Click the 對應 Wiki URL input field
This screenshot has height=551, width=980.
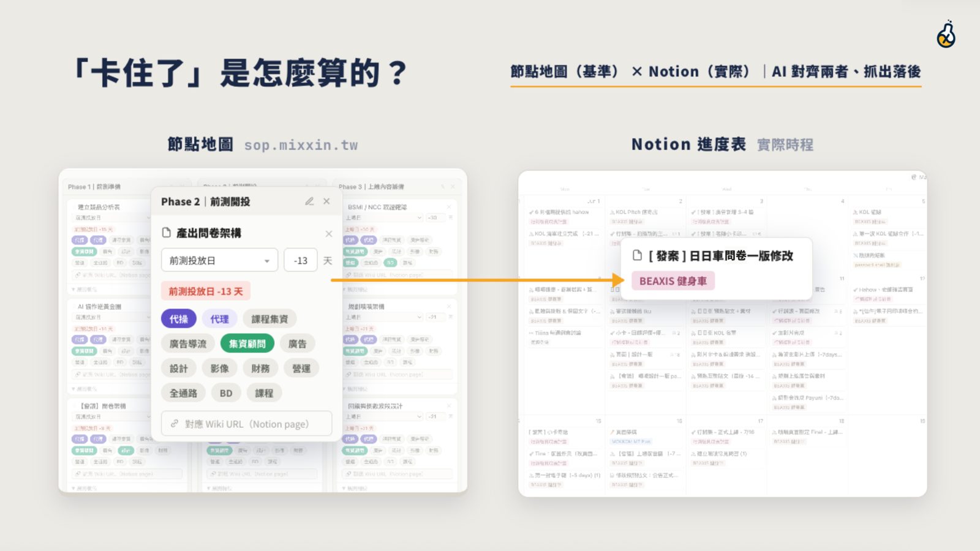coord(247,424)
